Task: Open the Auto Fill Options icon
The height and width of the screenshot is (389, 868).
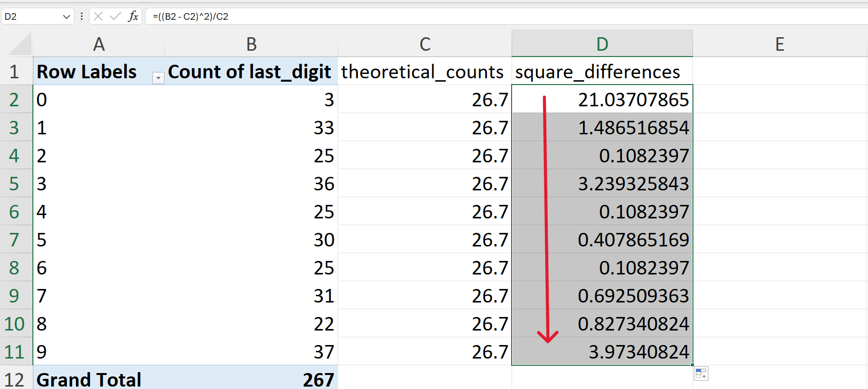Action: click(x=701, y=374)
